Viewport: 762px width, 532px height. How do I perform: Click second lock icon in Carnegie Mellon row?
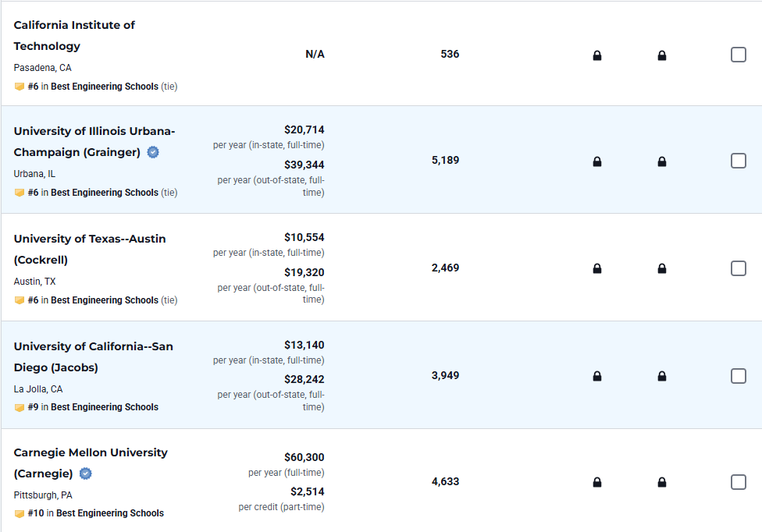662,482
